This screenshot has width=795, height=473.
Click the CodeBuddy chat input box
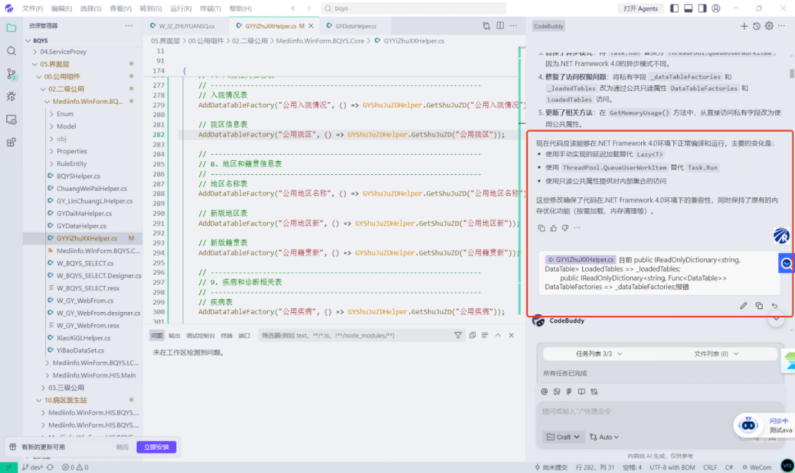tap(659, 412)
